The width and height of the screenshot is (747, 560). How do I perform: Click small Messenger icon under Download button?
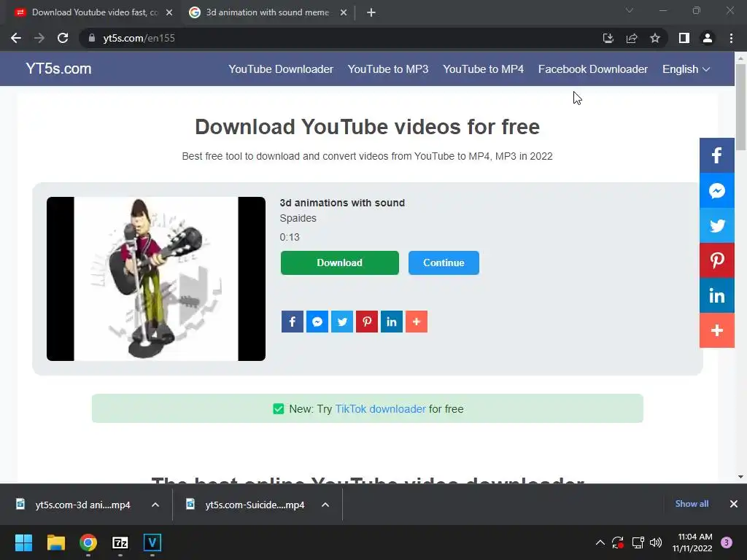click(317, 322)
